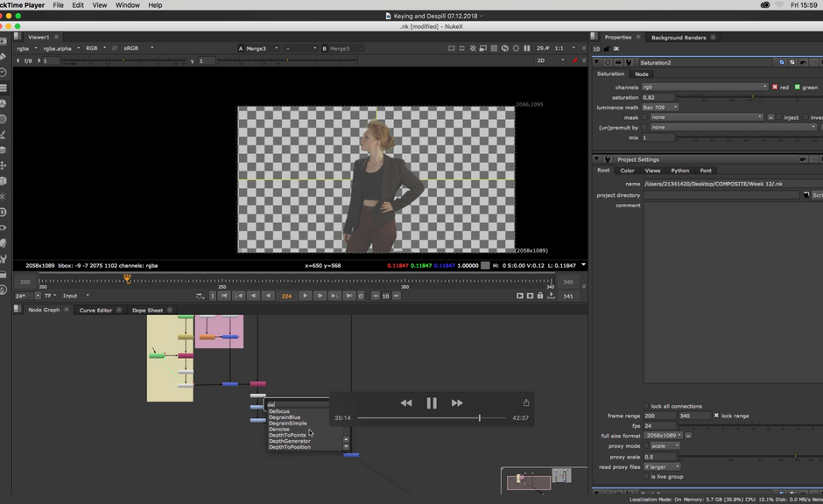Open the luminance math Rec 709 dropdown
This screenshot has height=504, width=823.
click(662, 107)
